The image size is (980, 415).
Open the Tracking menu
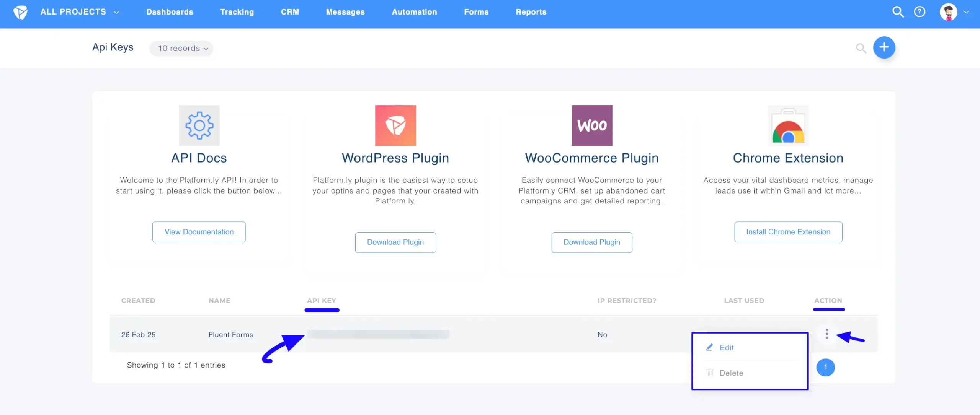point(237,12)
